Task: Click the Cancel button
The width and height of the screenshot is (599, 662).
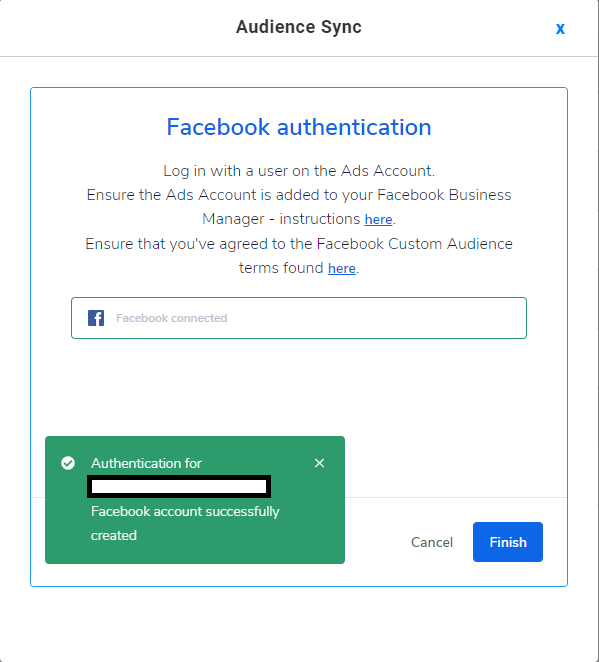Action: [x=432, y=542]
